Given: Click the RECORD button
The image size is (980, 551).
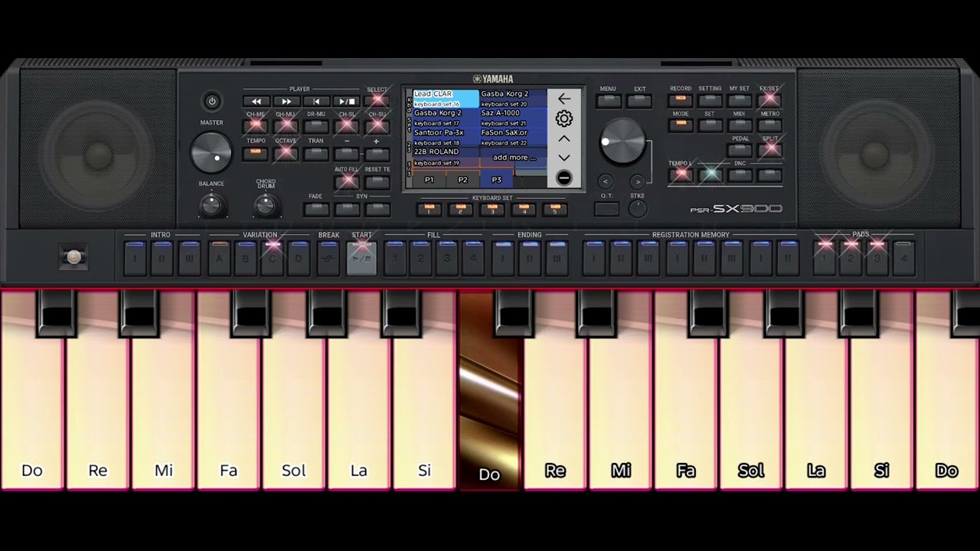Looking at the screenshot, I should [x=681, y=99].
